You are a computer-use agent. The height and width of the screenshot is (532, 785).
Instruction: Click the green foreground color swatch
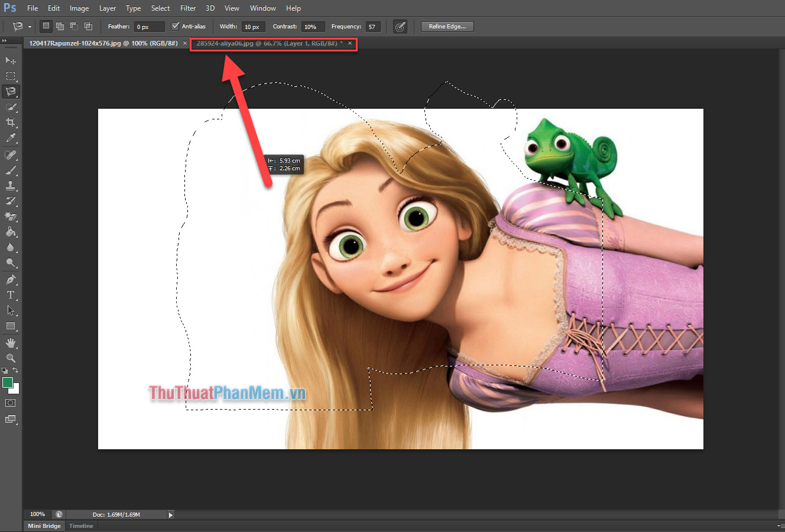(x=8, y=382)
